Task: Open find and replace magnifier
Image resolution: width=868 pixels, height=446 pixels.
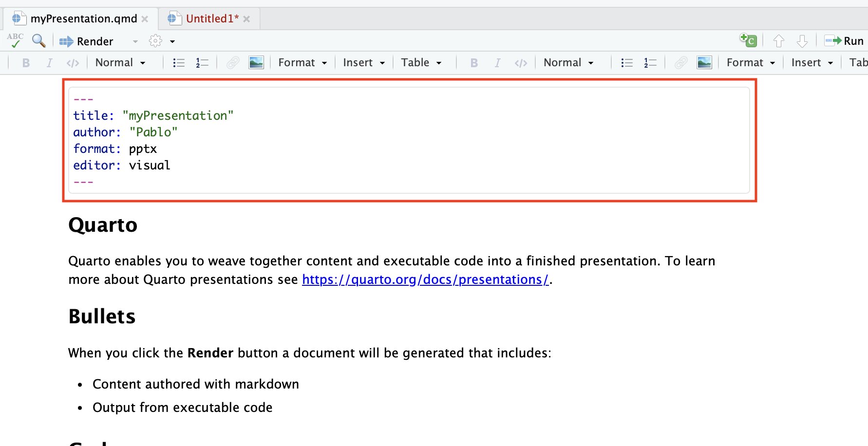Action: click(38, 40)
